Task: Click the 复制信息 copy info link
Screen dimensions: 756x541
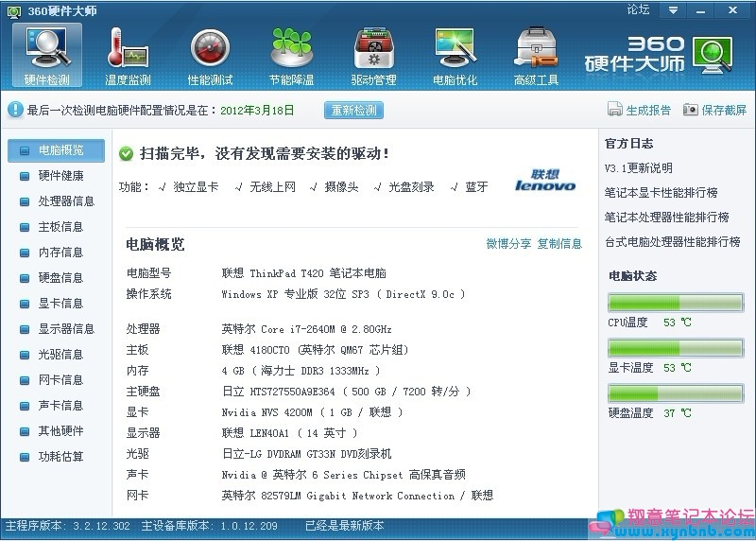Action: (559, 244)
